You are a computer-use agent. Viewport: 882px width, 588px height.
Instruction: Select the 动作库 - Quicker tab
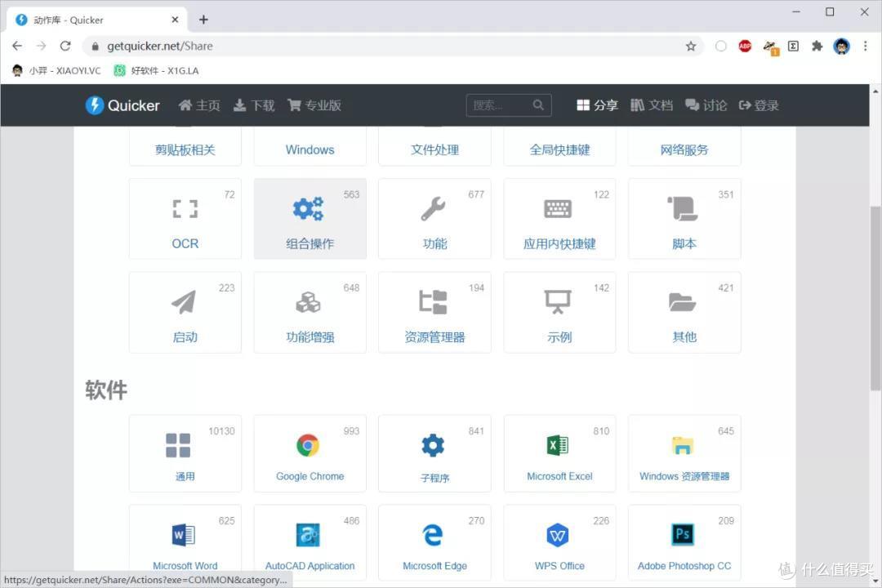[97, 20]
